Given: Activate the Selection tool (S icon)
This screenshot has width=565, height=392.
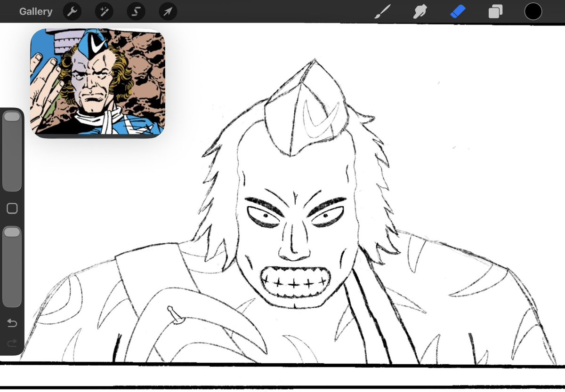Looking at the screenshot, I should click(136, 11).
